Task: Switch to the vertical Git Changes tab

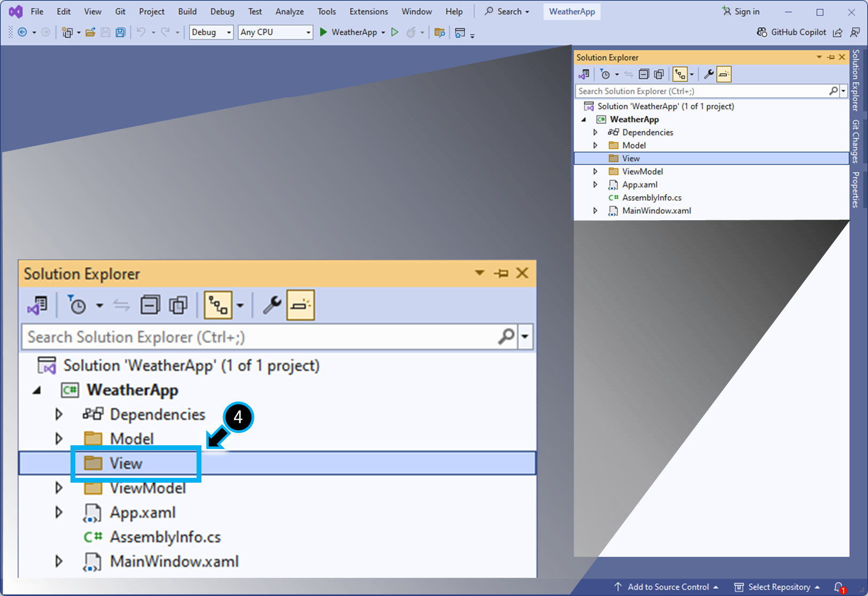Action: click(x=856, y=141)
